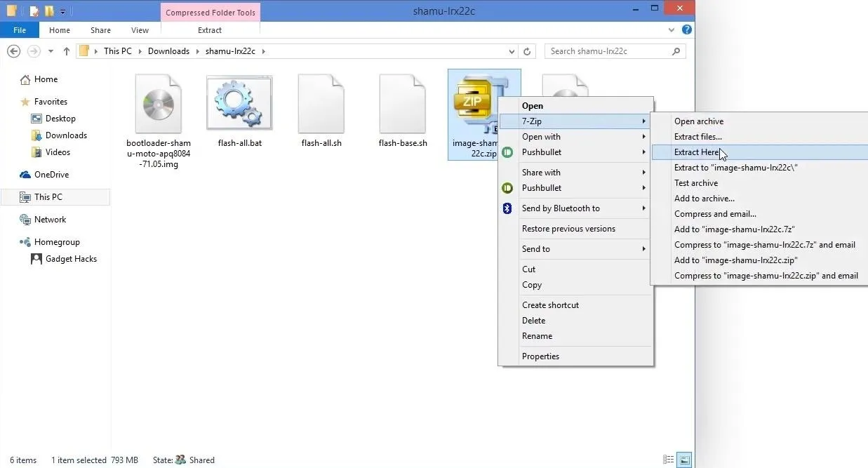Click the Videos folder icon in Favorites

pyautogui.click(x=36, y=152)
